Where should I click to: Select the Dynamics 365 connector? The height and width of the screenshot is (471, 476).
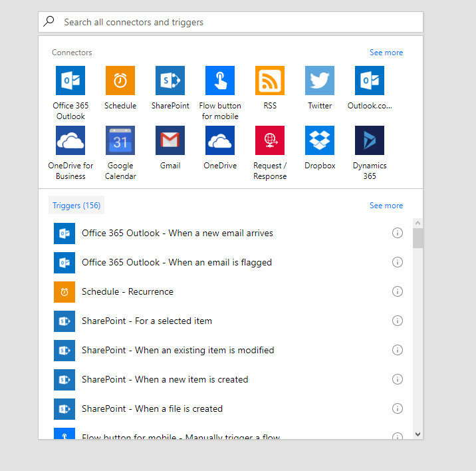click(x=370, y=140)
